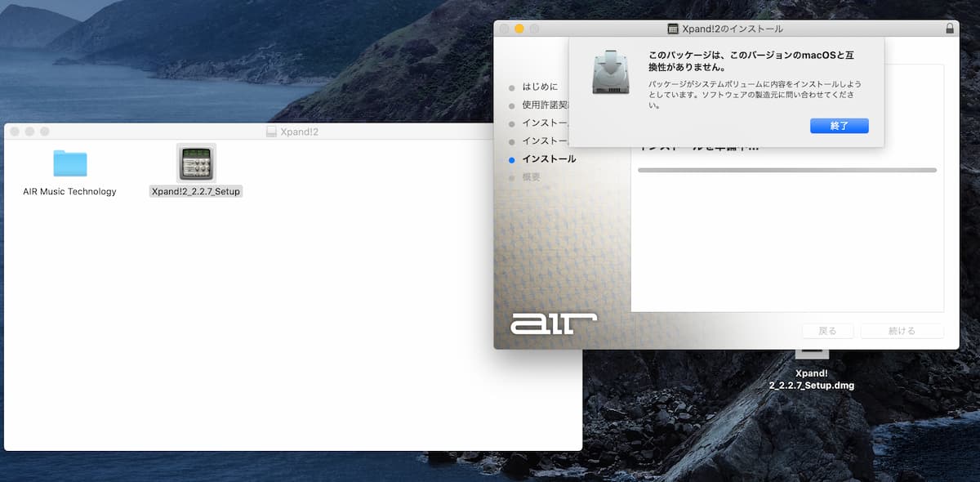
Task: Click the Xpand!2 Finder window title
Action: pyautogui.click(x=301, y=132)
